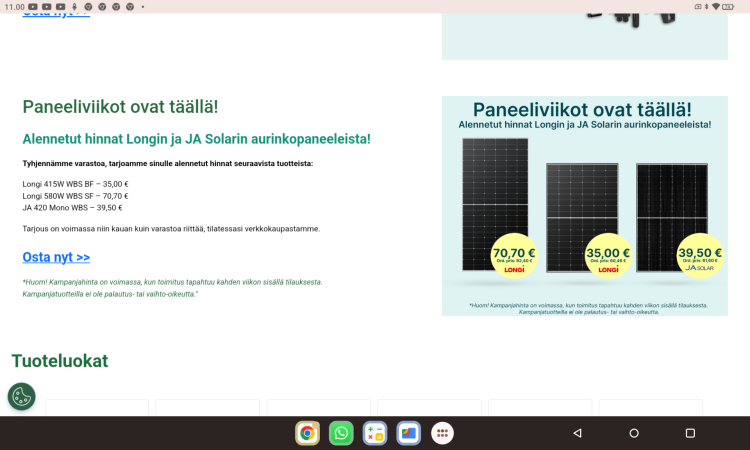This screenshot has width=750, height=450.
Task: Tap the 11.00 clock in the status bar
Action: click(14, 7)
